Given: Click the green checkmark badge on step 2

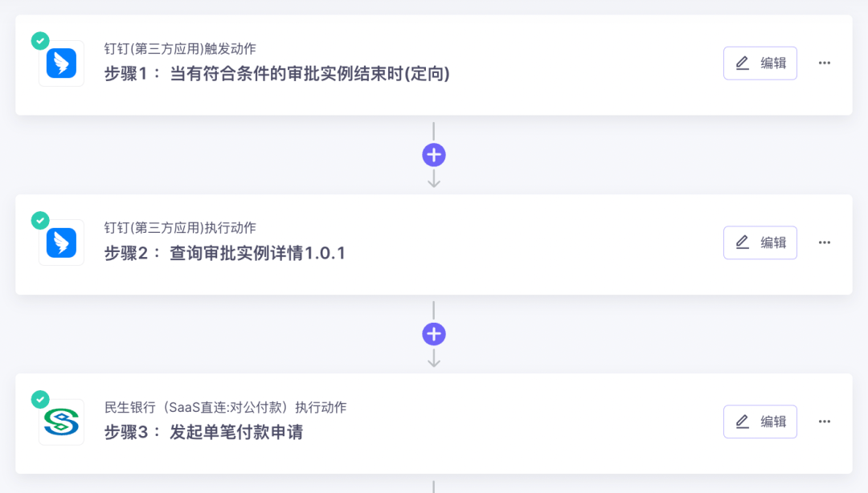Looking at the screenshot, I should tap(39, 220).
